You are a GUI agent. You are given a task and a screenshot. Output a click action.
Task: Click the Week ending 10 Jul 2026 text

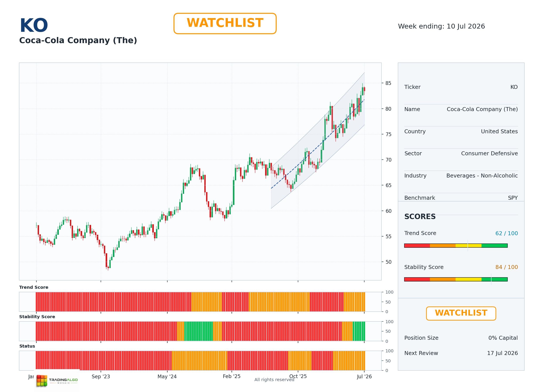pos(441,26)
